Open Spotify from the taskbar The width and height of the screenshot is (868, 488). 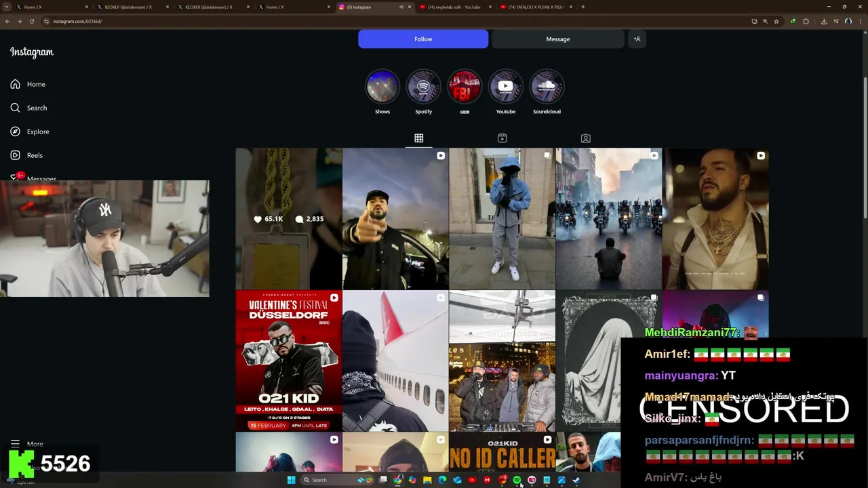point(517,480)
